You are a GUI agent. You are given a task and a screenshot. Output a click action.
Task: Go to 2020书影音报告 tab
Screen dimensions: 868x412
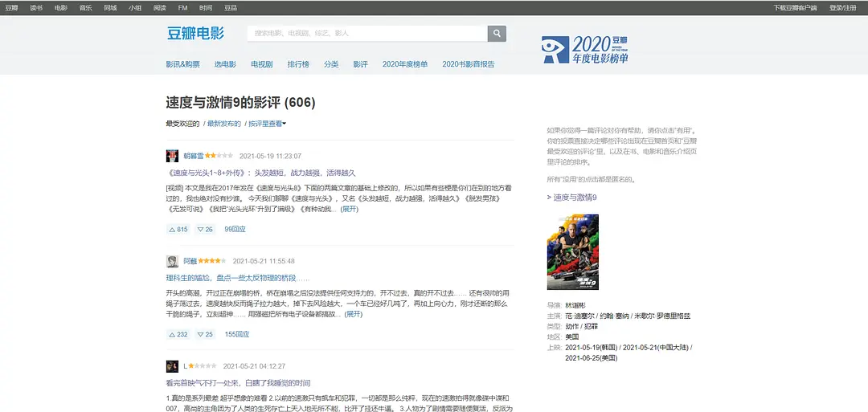469,64
